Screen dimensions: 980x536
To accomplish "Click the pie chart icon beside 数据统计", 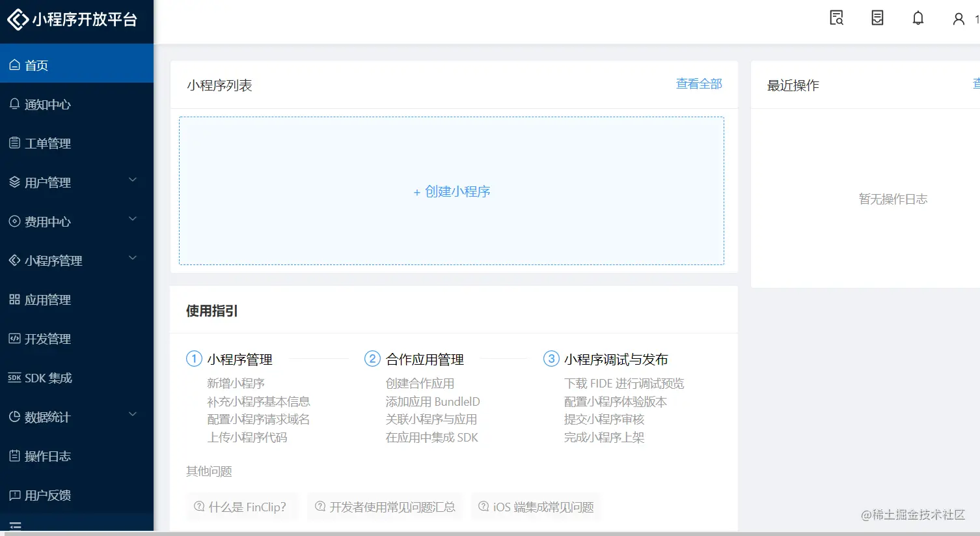I will [x=14, y=416].
